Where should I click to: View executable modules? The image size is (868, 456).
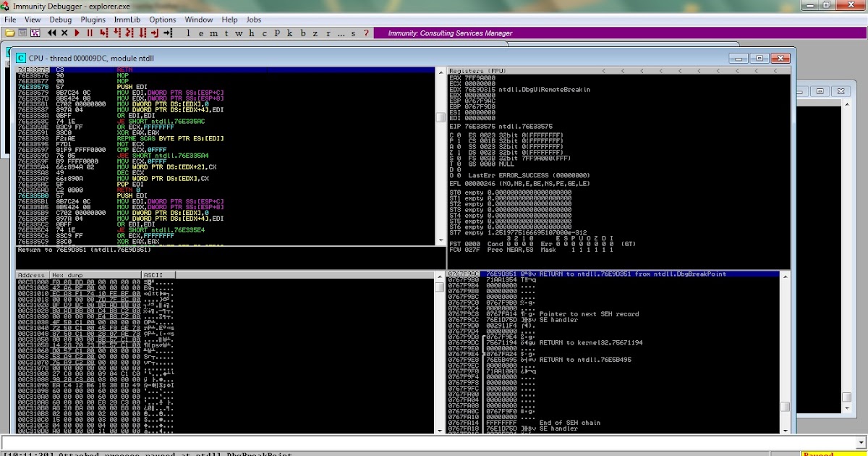coord(201,33)
